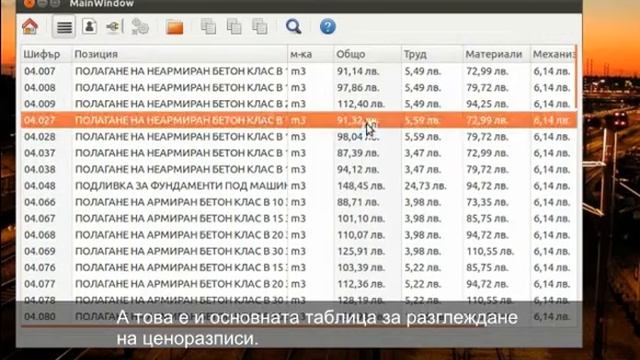This screenshot has height=360, width=640.
Task: Sort by the Шифър column header
Action: tap(46, 54)
